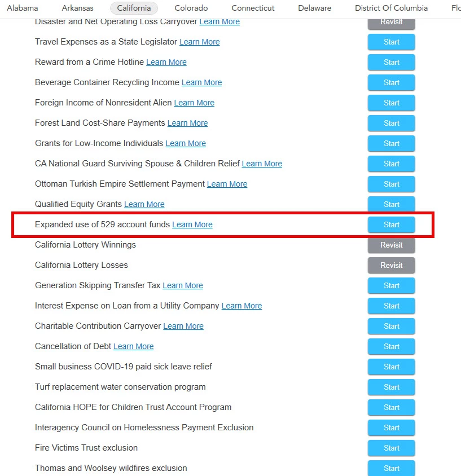Start Expanded use of 529 account funds
The height and width of the screenshot is (476, 461).
tap(391, 224)
